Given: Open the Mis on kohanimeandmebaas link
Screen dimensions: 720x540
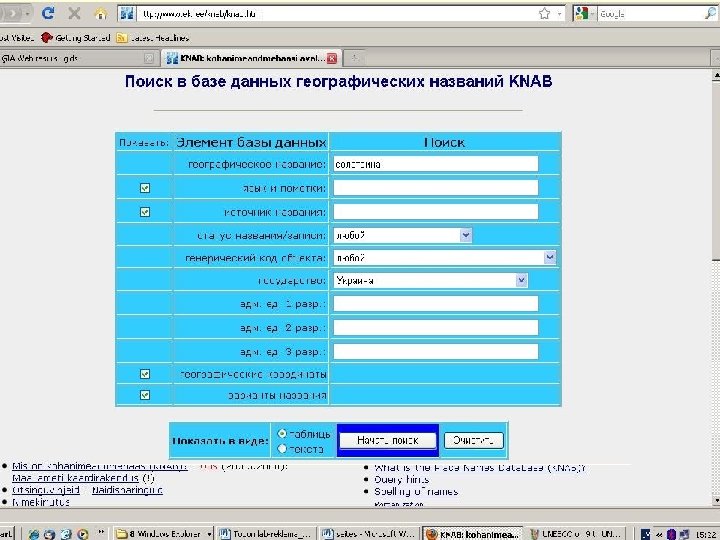Looking at the screenshot, I should coord(100,467).
